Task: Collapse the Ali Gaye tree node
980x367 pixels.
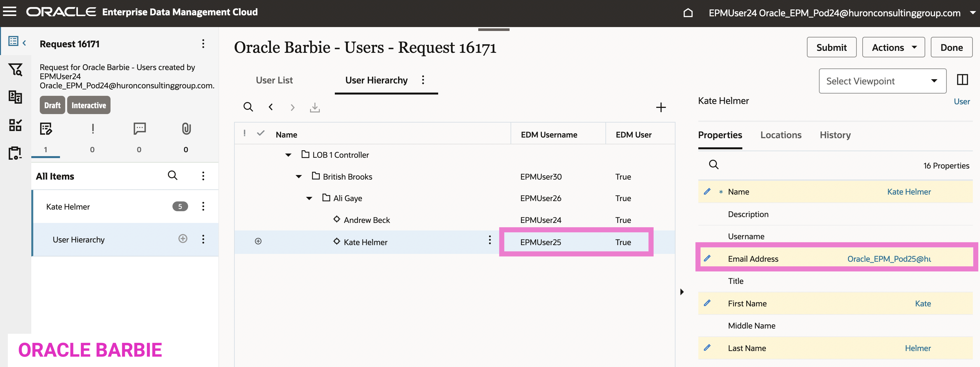Action: point(309,198)
